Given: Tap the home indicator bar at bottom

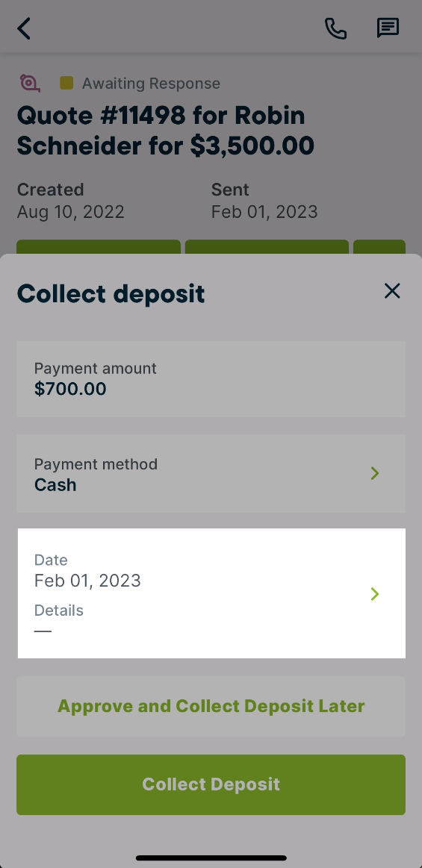Looking at the screenshot, I should pos(211,858).
